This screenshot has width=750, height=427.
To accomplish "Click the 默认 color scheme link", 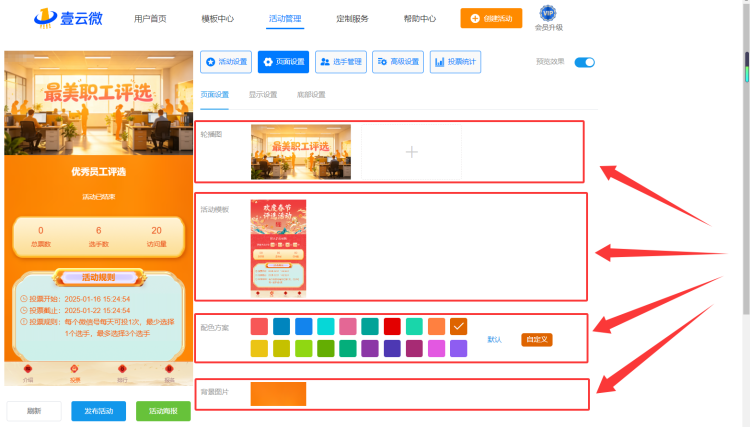I will 494,339.
